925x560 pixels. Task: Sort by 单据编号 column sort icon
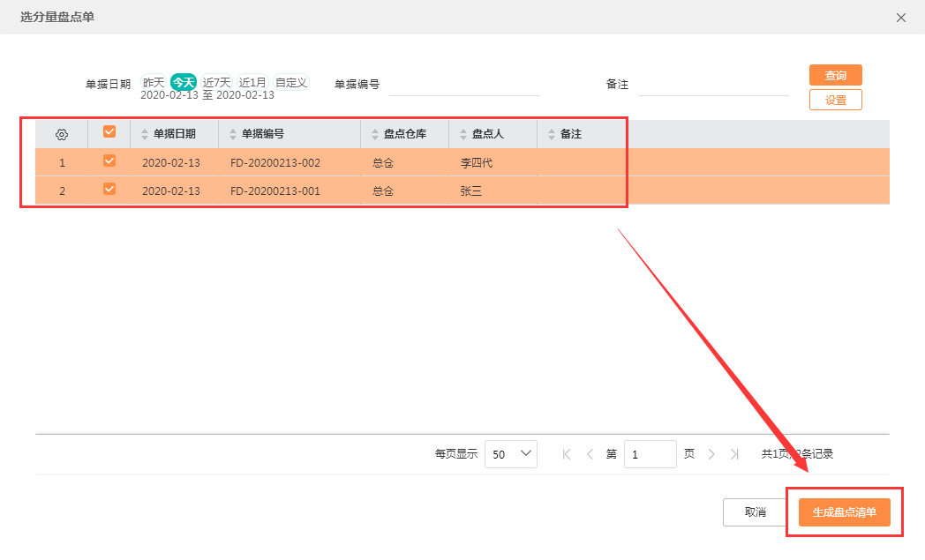233,134
